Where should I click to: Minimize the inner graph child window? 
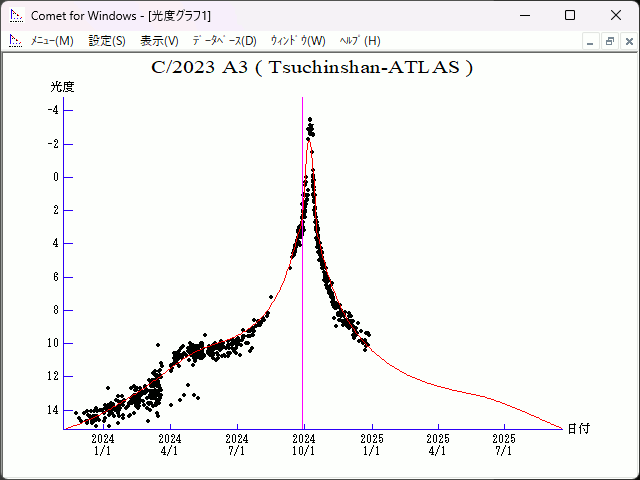tap(591, 41)
